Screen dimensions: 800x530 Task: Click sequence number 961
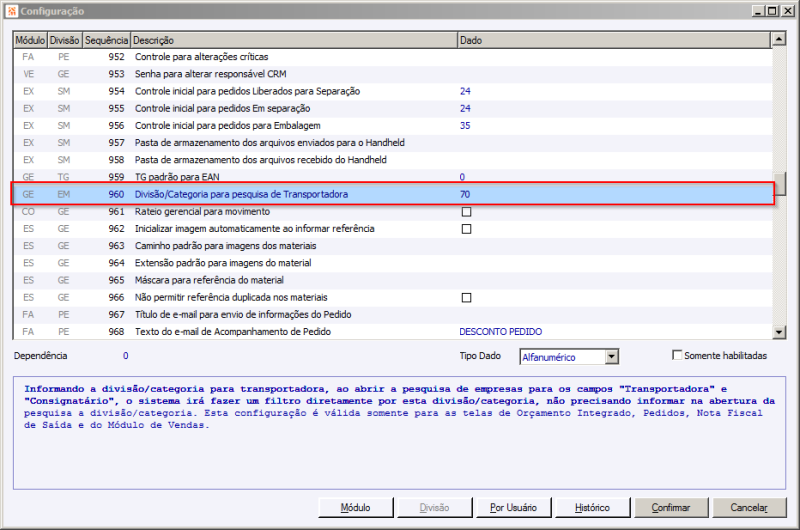coord(116,212)
